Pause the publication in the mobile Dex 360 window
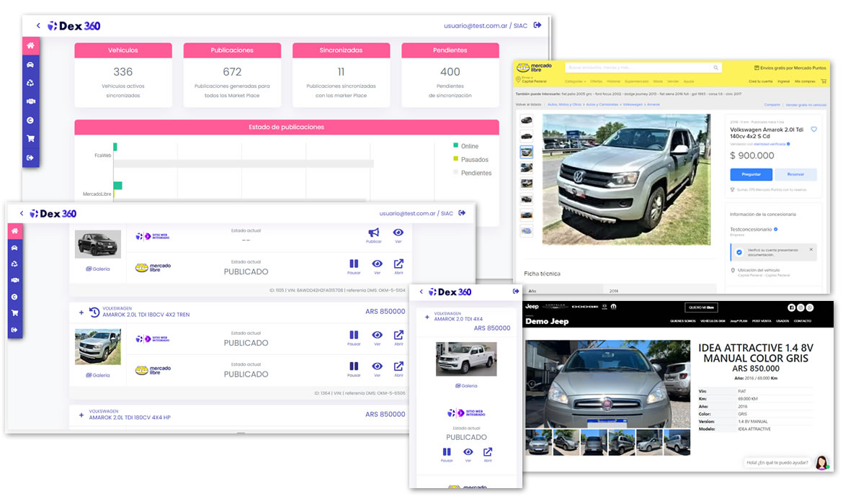The width and height of the screenshot is (843, 504). [447, 452]
